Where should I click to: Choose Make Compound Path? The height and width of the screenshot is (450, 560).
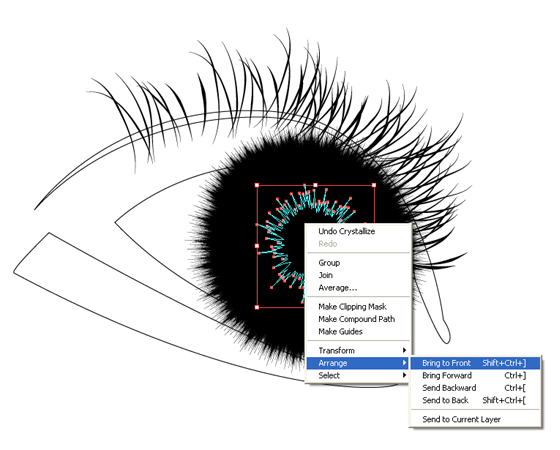[357, 319]
